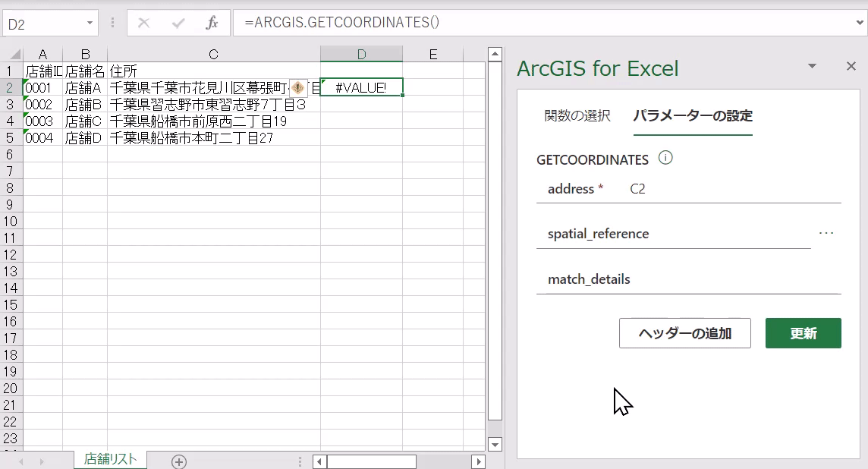Click the formula text =ARCGIS.GETCOORDINATES()

point(342,22)
